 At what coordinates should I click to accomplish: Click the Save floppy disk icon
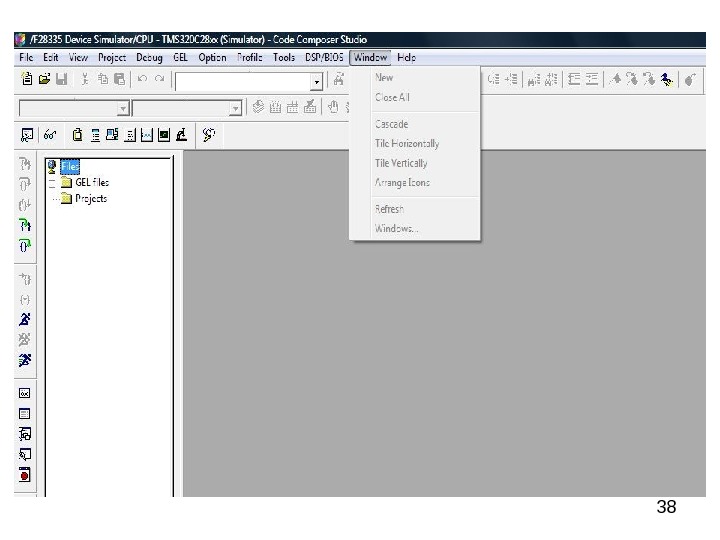point(62,79)
